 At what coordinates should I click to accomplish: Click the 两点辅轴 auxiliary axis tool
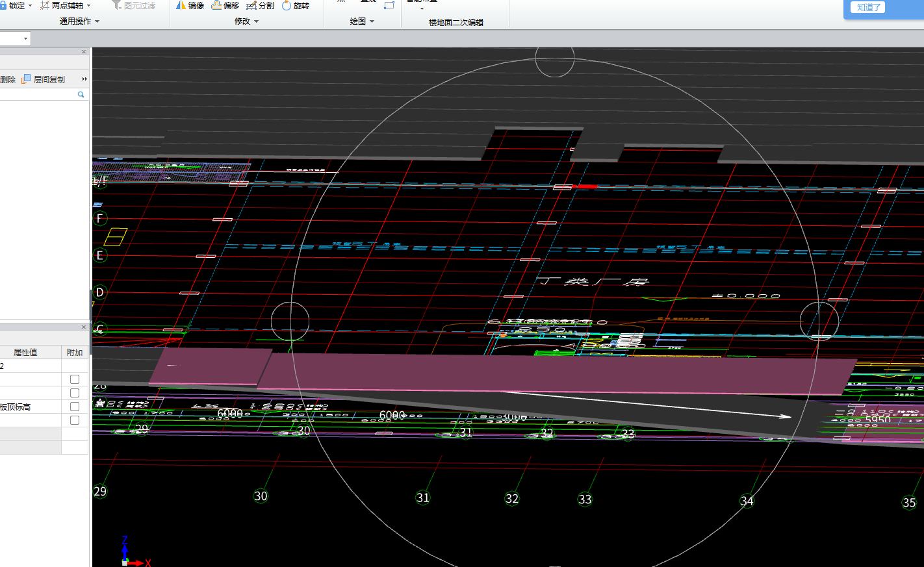click(62, 5)
